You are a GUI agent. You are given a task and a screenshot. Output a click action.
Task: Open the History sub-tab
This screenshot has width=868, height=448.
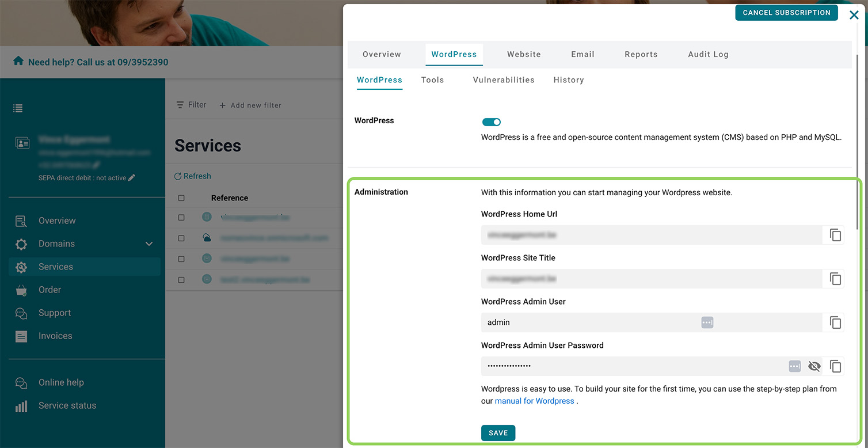pos(569,80)
